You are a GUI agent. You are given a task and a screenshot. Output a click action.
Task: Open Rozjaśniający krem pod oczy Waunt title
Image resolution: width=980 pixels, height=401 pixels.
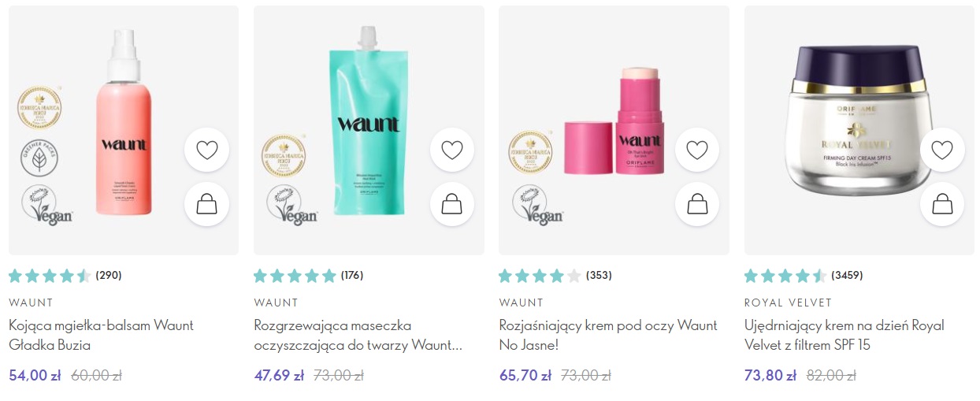click(608, 335)
